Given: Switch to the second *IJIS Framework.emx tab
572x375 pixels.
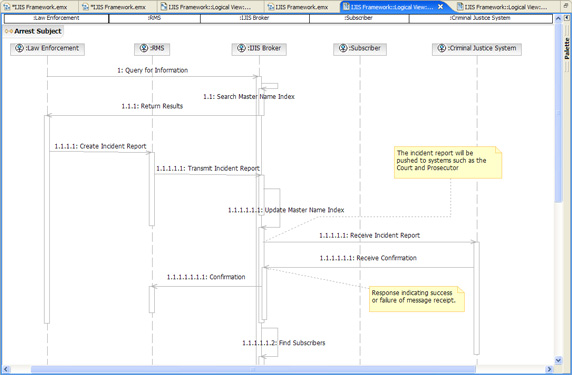Looking at the screenshot, I should coord(115,7).
